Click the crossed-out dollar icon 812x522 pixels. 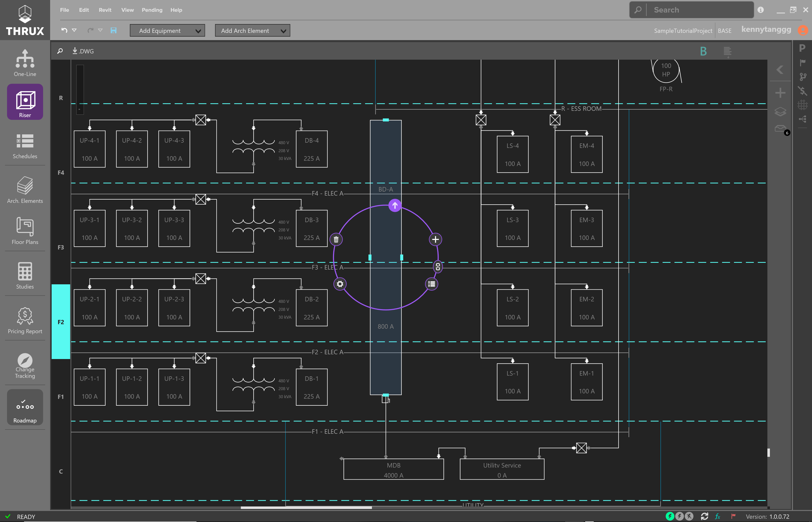tap(802, 91)
